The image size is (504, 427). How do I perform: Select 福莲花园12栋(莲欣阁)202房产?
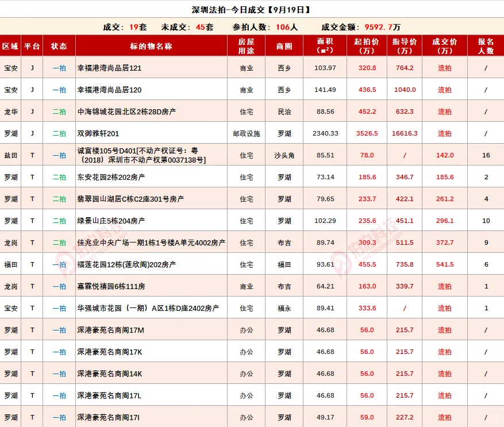click(x=126, y=264)
